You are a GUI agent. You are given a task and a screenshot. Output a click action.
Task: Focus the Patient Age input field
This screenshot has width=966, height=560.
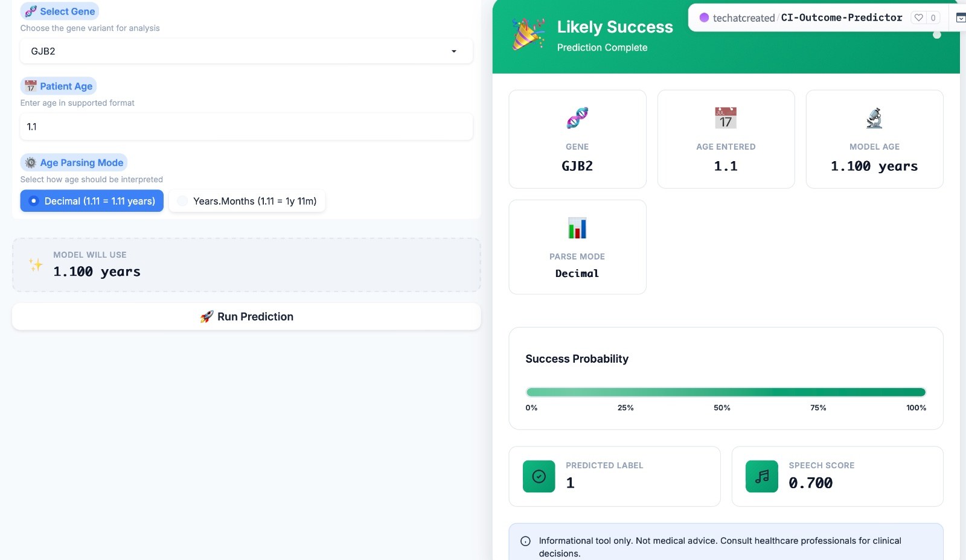(x=246, y=127)
